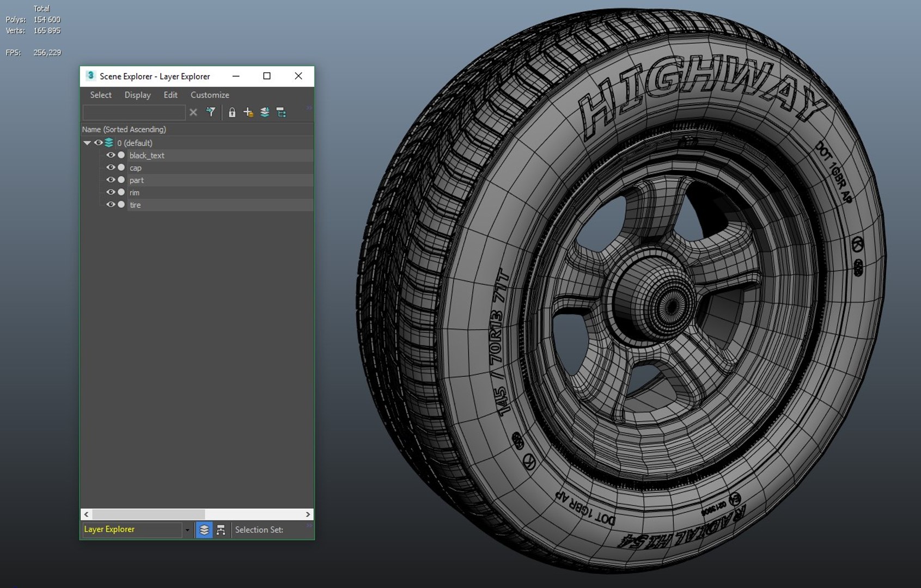Screen dimensions: 921x588
Task: Click the add selected to layer icon
Action: pyautogui.click(x=265, y=112)
